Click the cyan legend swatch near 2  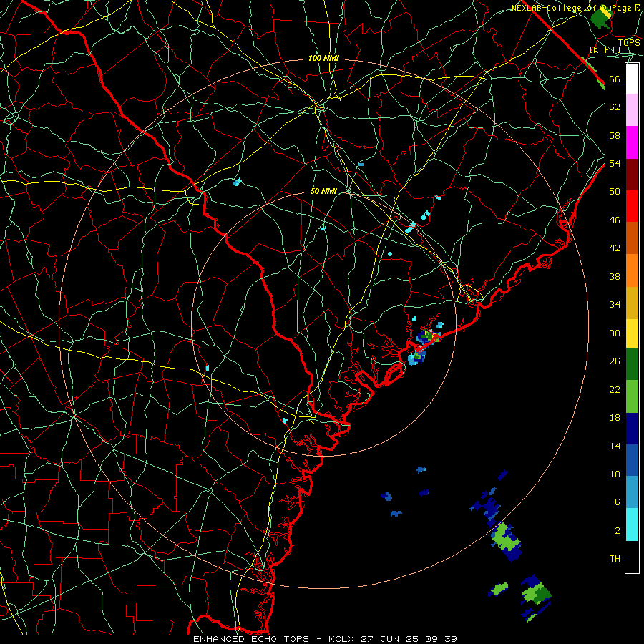632,525
